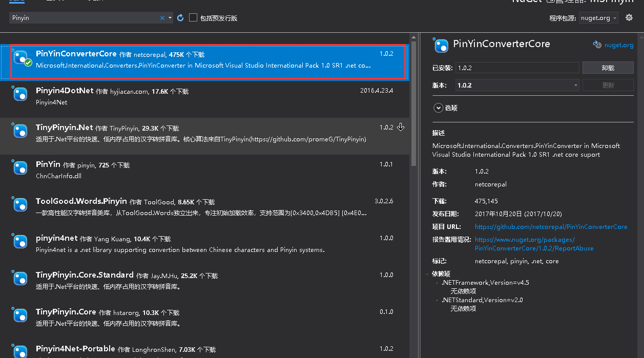Select the Pinyin4DotNet package icon
Image resolution: width=644 pixels, height=358 pixels.
[x=20, y=94]
